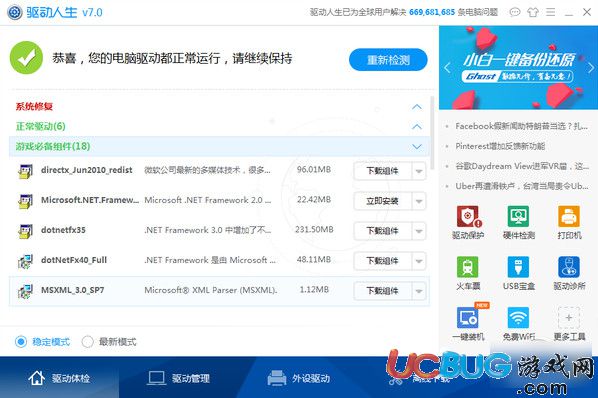Image resolution: width=598 pixels, height=398 pixels.
Task: Open the 小白一键备份还原 Ghost banner
Action: point(518,68)
